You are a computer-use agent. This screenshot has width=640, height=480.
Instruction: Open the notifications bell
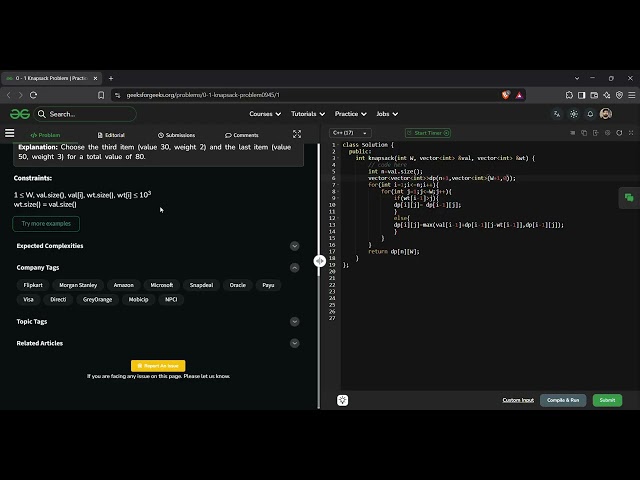click(590, 114)
